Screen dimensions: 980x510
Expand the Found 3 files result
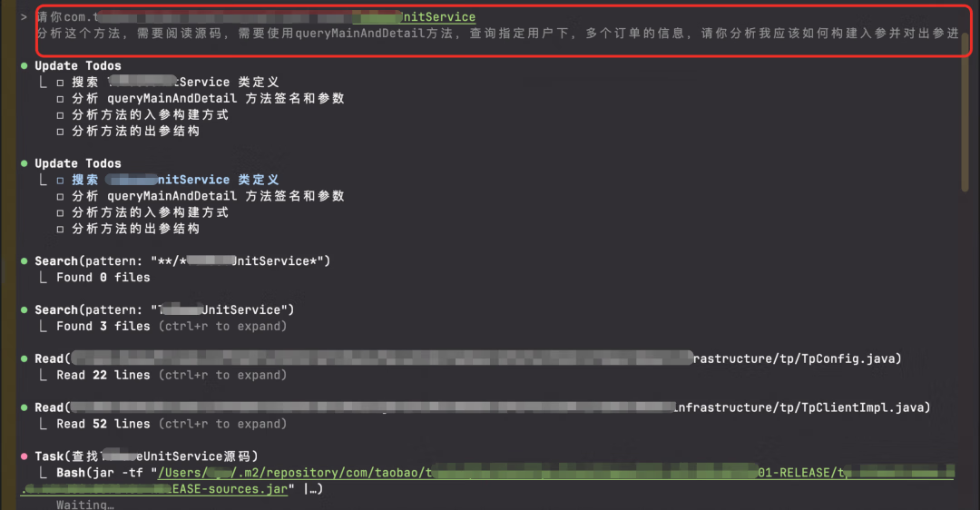click(x=222, y=327)
